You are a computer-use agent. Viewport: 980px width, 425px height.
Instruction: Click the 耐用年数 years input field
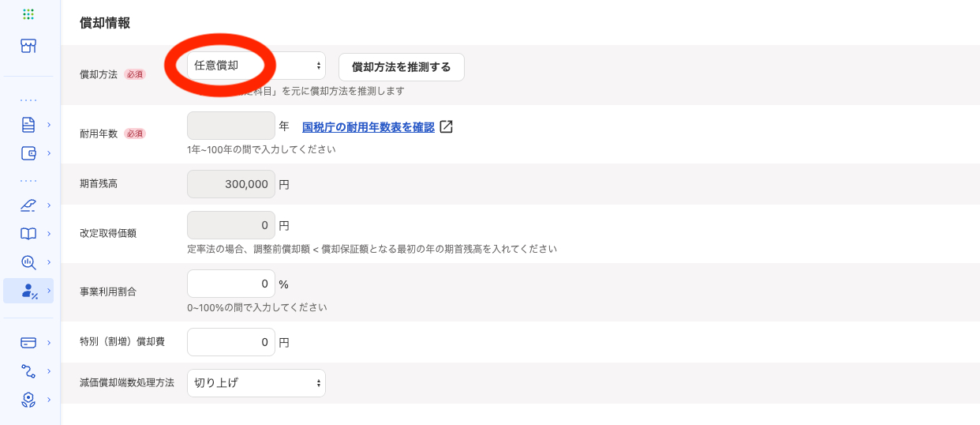(231, 126)
